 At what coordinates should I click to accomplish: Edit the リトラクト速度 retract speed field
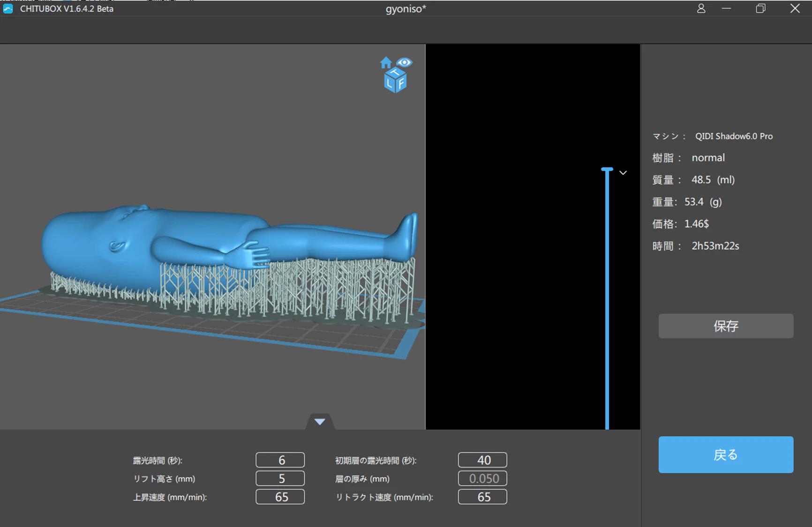(x=482, y=497)
